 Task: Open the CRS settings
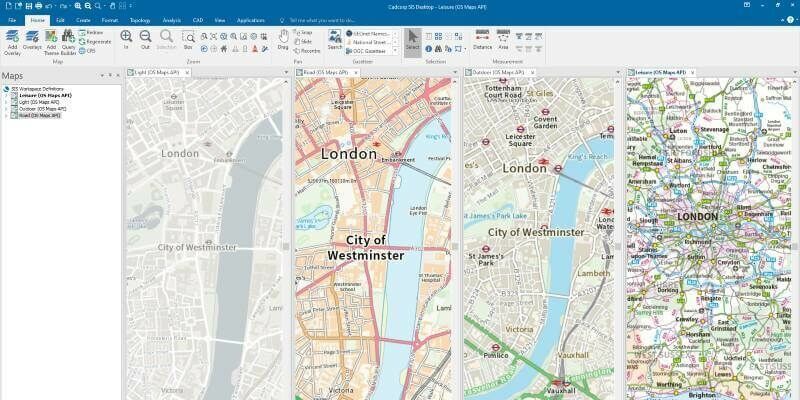tap(87, 51)
